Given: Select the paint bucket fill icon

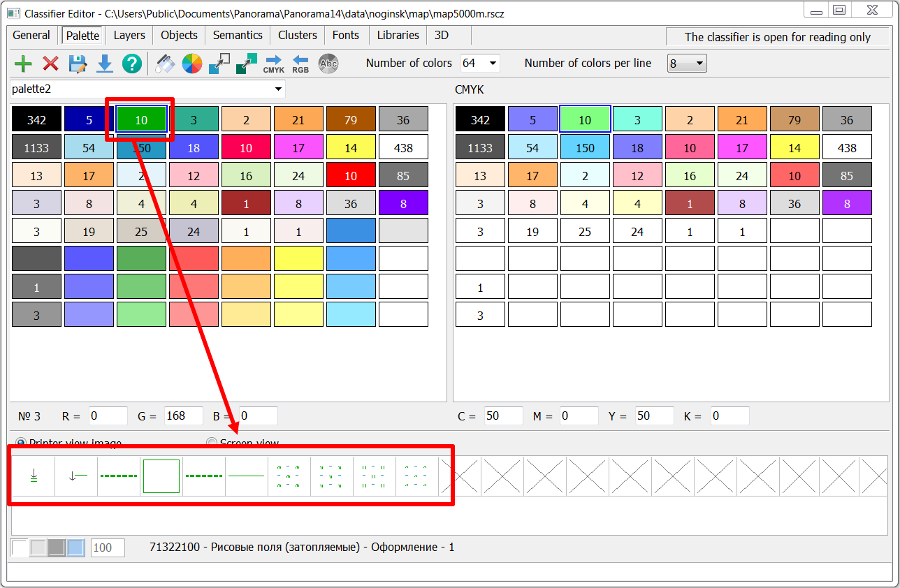Looking at the screenshot, I should point(165,64).
